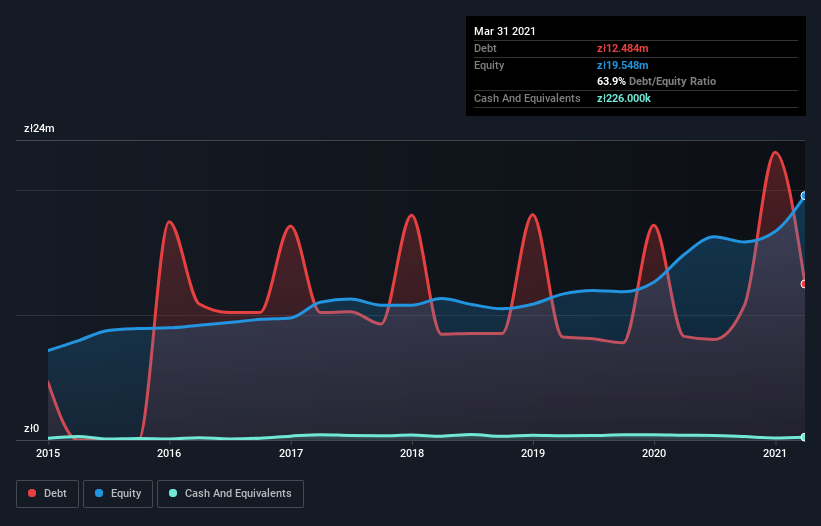This screenshot has height=526, width=821.
Task: Click the 2018 x-axis label
Action: 412,453
